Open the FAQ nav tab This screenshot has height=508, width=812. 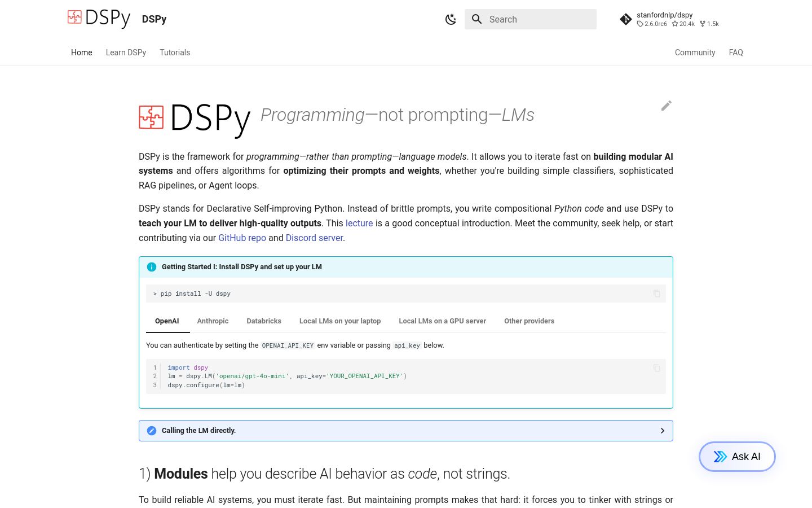[x=736, y=52]
